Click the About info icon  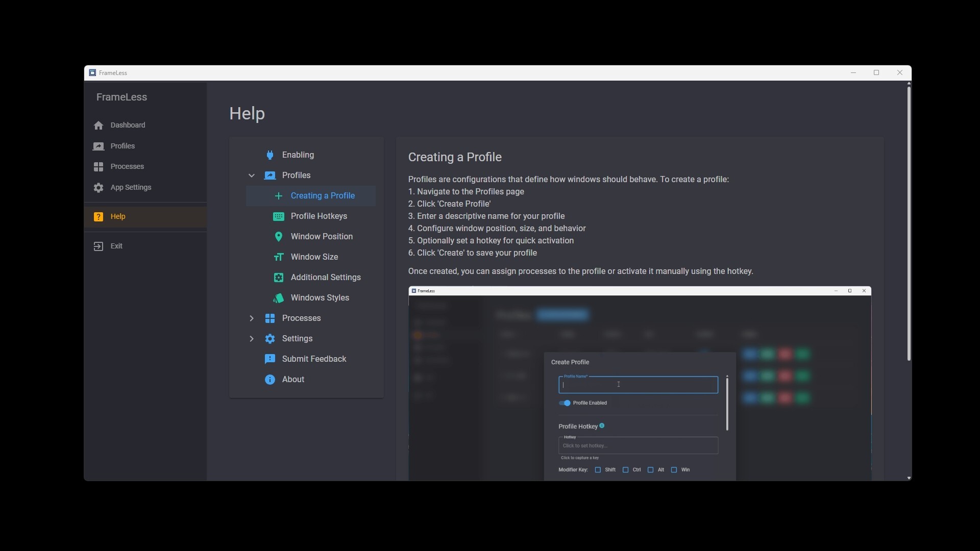269,380
